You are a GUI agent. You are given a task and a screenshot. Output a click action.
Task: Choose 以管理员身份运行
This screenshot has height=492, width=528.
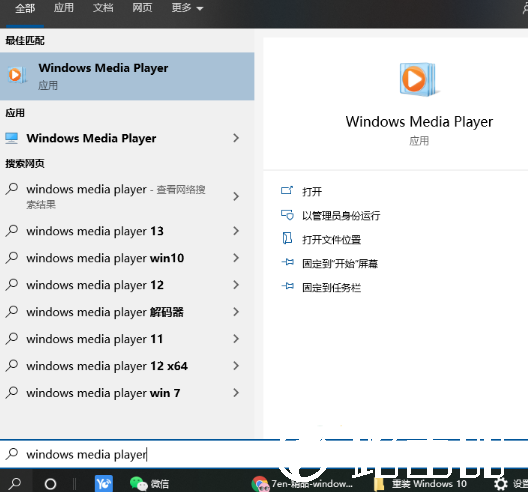tap(341, 216)
